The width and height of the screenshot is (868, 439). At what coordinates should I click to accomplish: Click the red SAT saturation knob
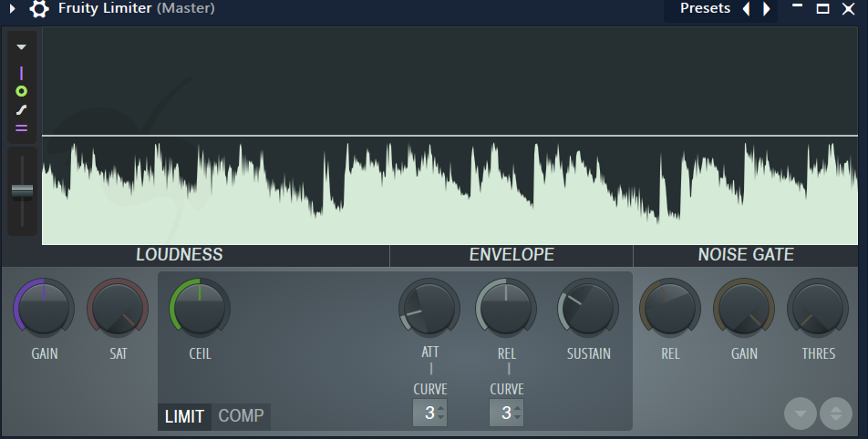(x=118, y=308)
